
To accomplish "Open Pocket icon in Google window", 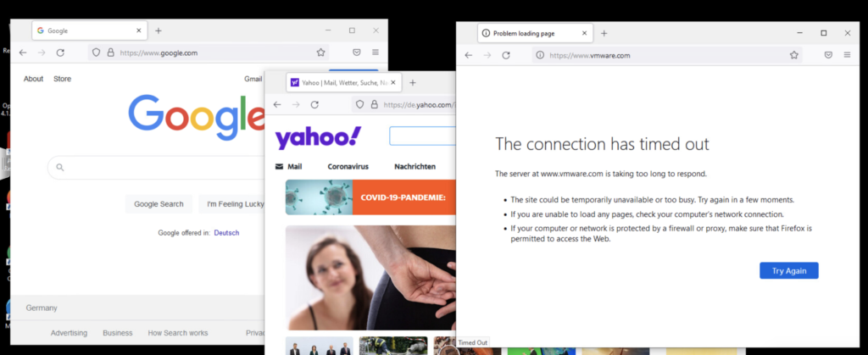I will tap(357, 53).
